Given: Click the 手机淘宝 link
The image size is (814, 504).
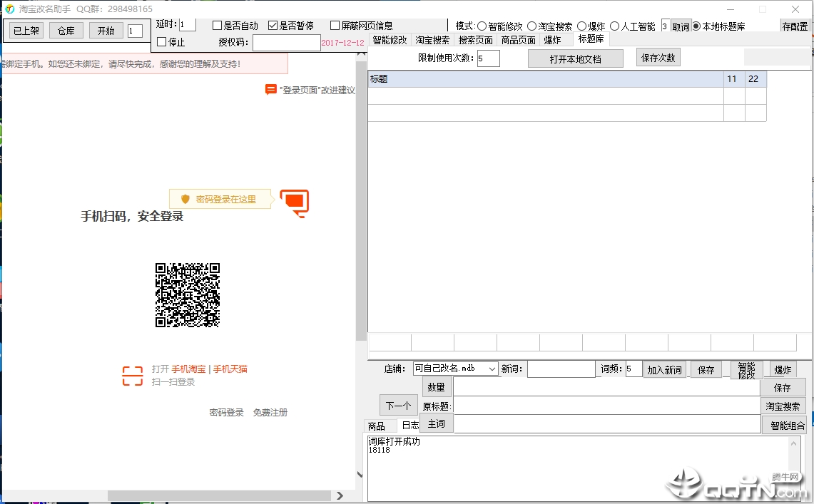Looking at the screenshot, I should pyautogui.click(x=188, y=369).
